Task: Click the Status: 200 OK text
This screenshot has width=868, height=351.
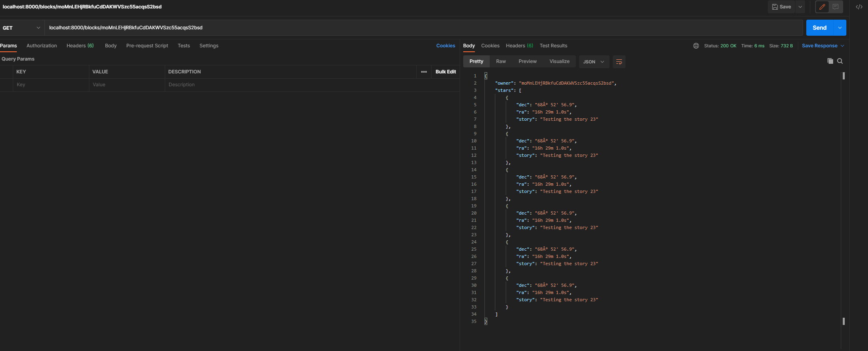Action: 720,46
